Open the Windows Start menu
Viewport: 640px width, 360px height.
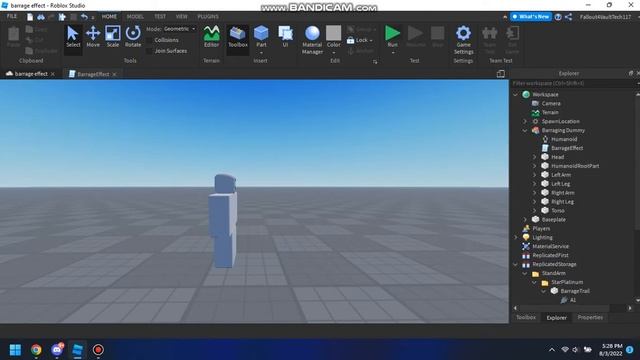tap(15, 350)
